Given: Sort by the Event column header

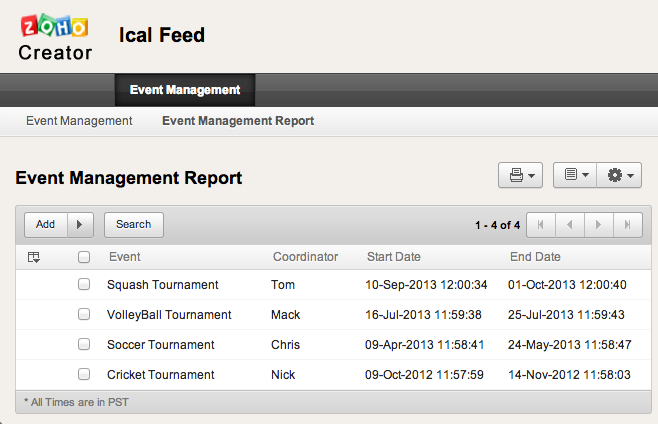Looking at the screenshot, I should [125, 257].
